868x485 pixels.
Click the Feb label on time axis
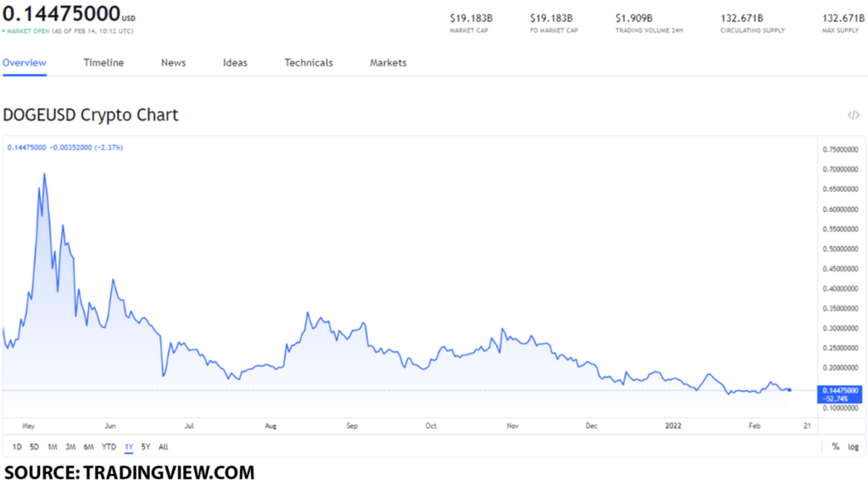[754, 426]
